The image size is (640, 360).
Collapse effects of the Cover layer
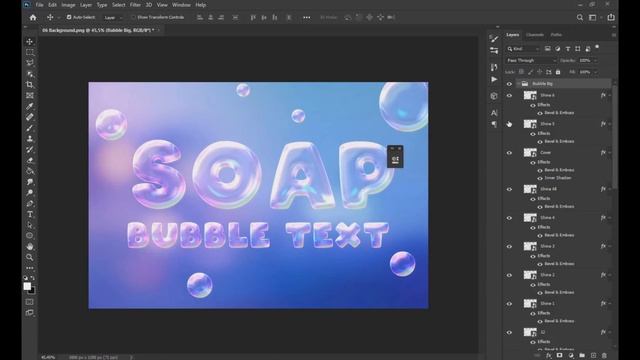point(609,153)
